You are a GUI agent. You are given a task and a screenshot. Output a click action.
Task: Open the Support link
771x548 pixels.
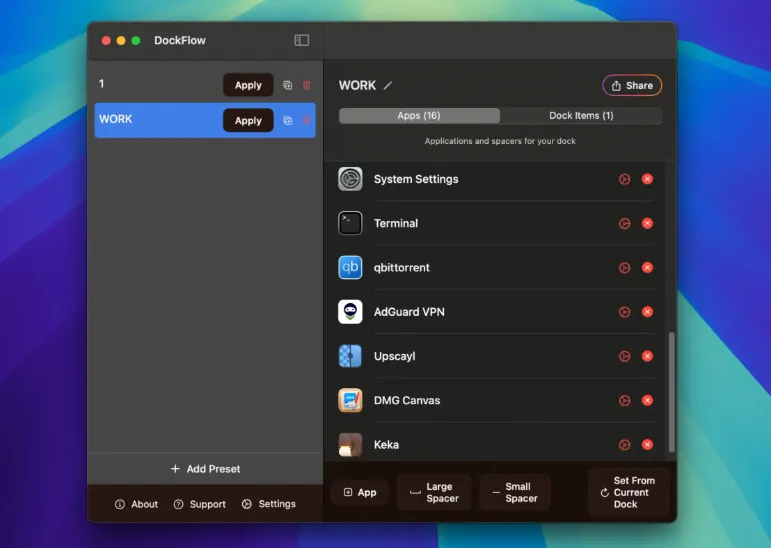pyautogui.click(x=200, y=504)
